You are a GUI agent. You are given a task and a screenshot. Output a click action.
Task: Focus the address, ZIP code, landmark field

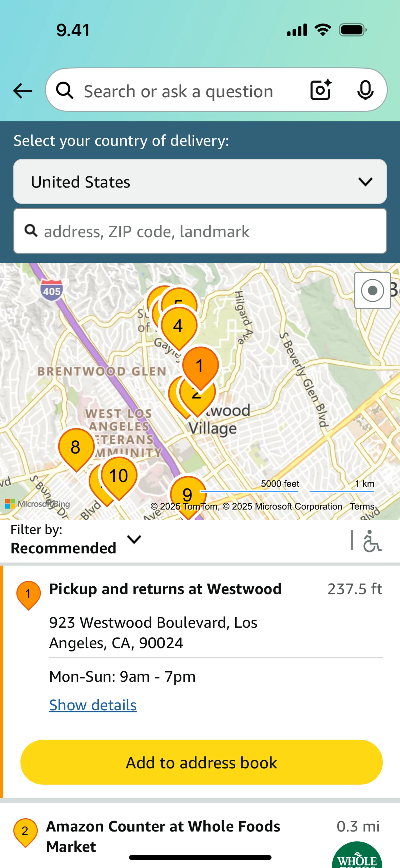(x=200, y=231)
